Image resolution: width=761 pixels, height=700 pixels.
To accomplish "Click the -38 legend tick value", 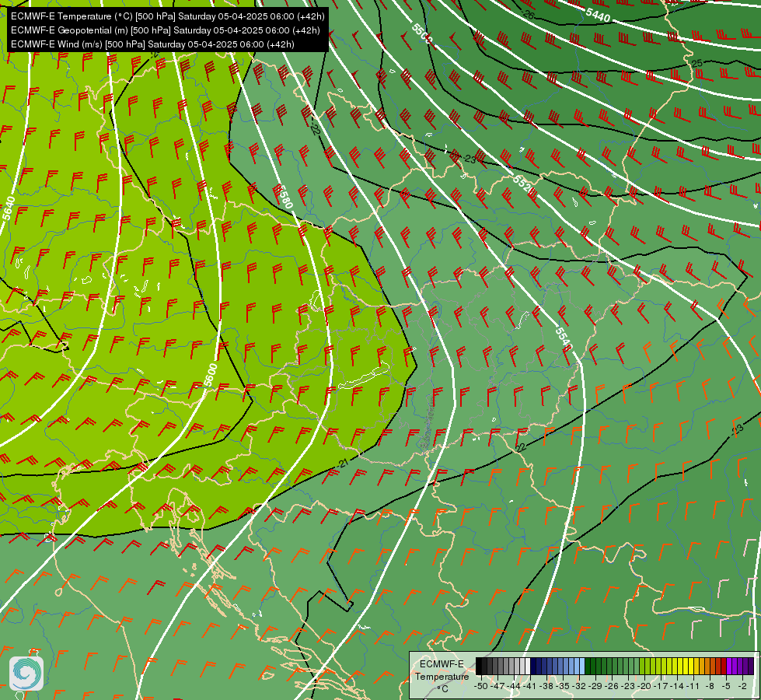I will pyautogui.click(x=546, y=686).
